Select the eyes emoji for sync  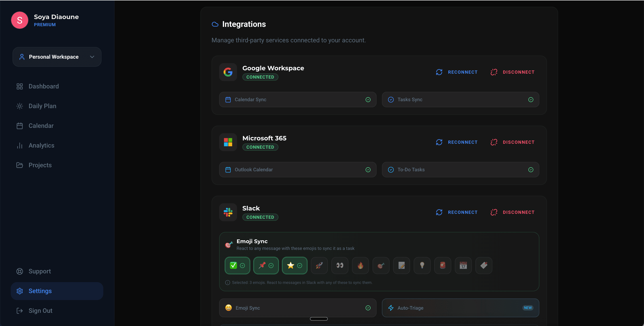(x=339, y=265)
